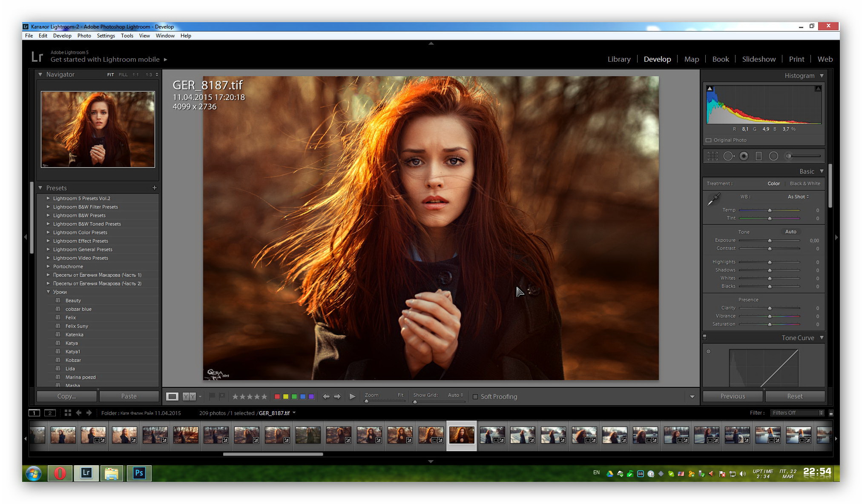Pick the White Balance Selector eyedropper
This screenshot has height=504, width=862.
click(x=713, y=199)
